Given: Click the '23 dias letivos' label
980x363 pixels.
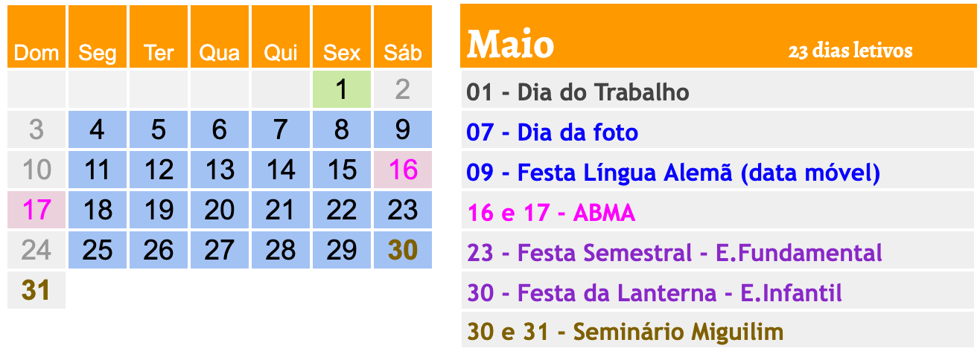Looking at the screenshot, I should click(850, 51).
